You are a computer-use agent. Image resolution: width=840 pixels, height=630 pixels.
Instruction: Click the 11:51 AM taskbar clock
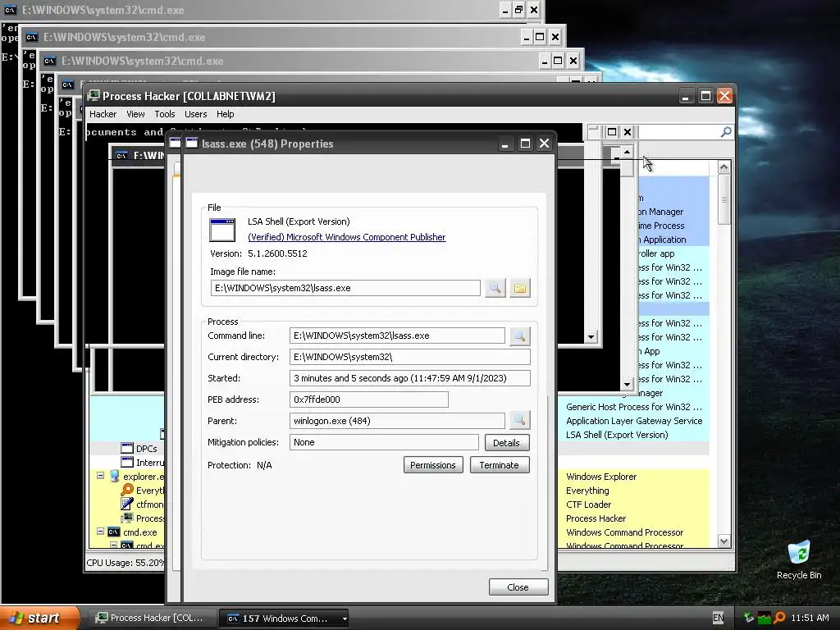point(810,618)
